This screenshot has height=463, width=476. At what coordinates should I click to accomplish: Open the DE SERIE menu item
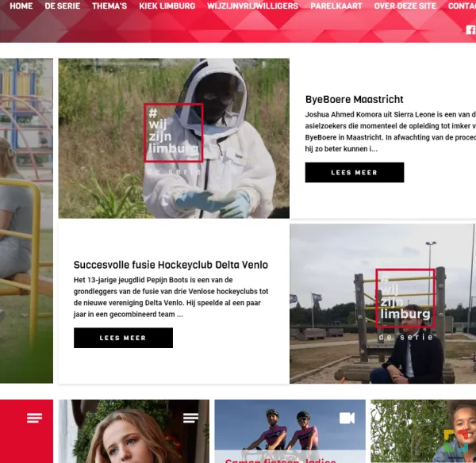coord(62,6)
